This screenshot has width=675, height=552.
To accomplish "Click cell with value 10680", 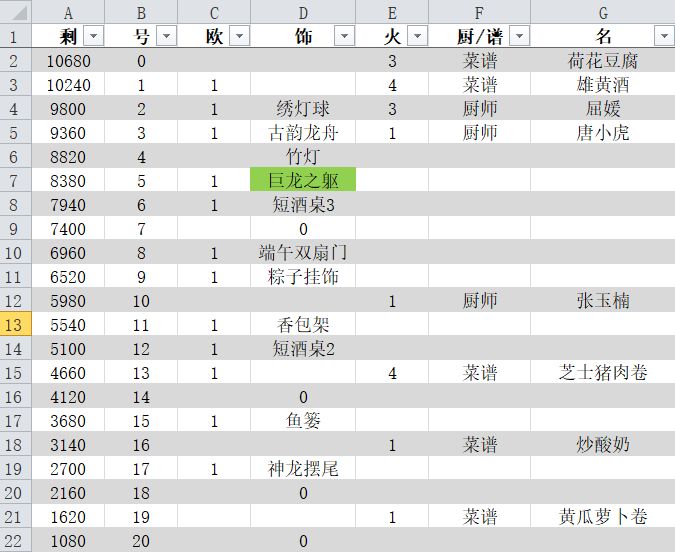I will point(68,61).
